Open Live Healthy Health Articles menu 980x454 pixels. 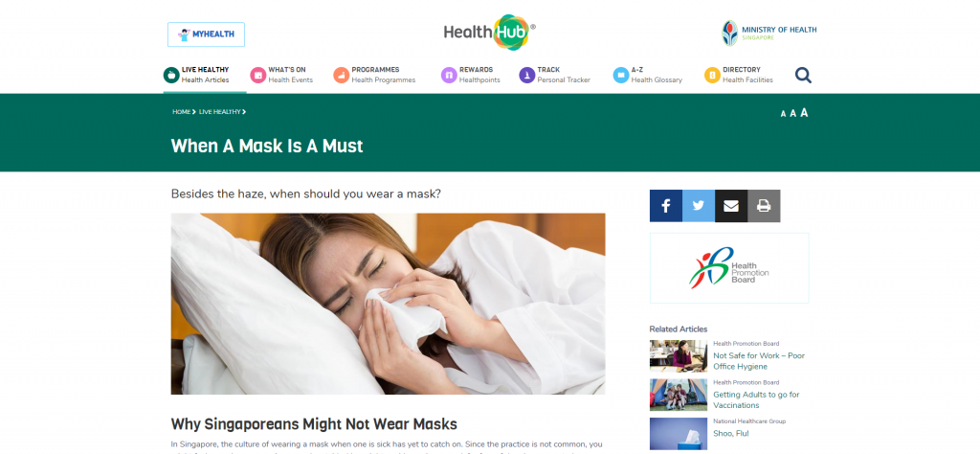click(x=197, y=75)
